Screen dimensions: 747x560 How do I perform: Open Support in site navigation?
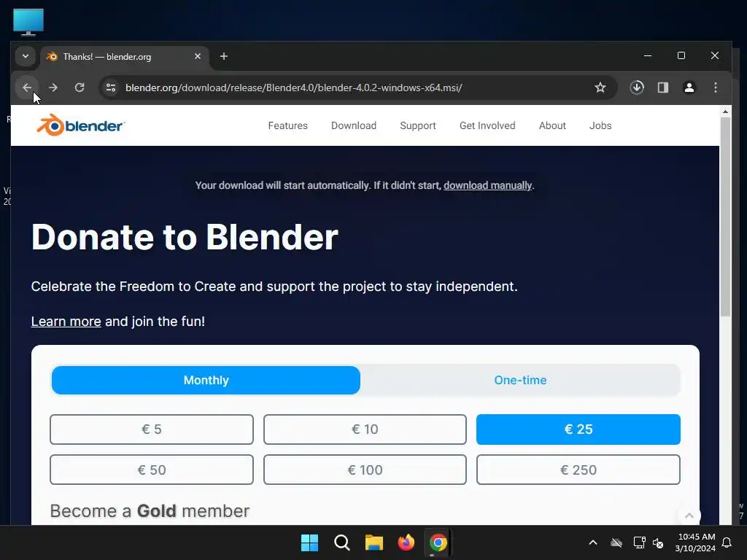[418, 125]
